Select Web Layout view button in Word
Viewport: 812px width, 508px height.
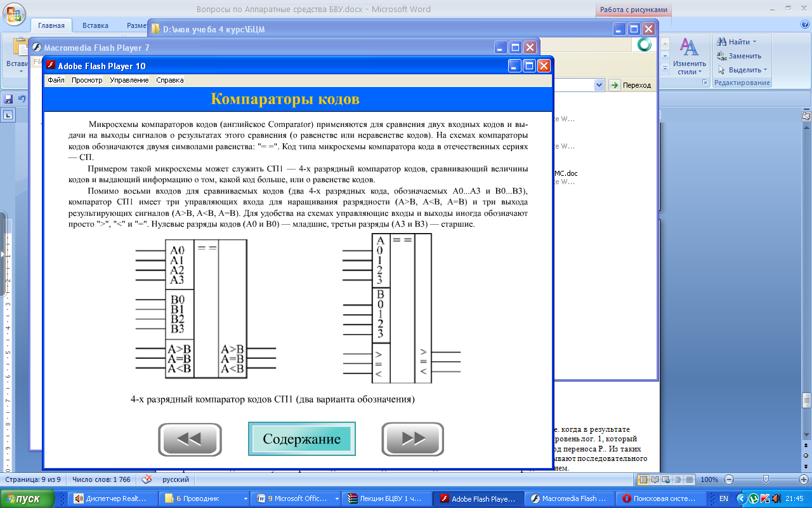pos(665,479)
